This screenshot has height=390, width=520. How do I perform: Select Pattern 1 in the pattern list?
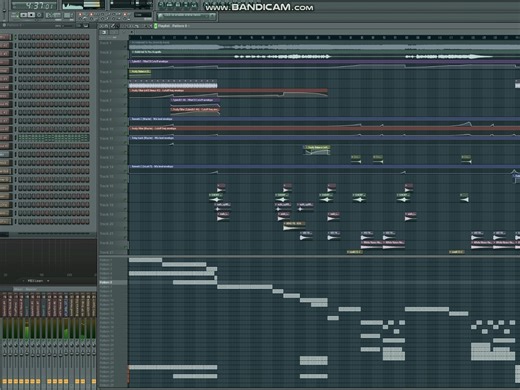[x=106, y=260]
